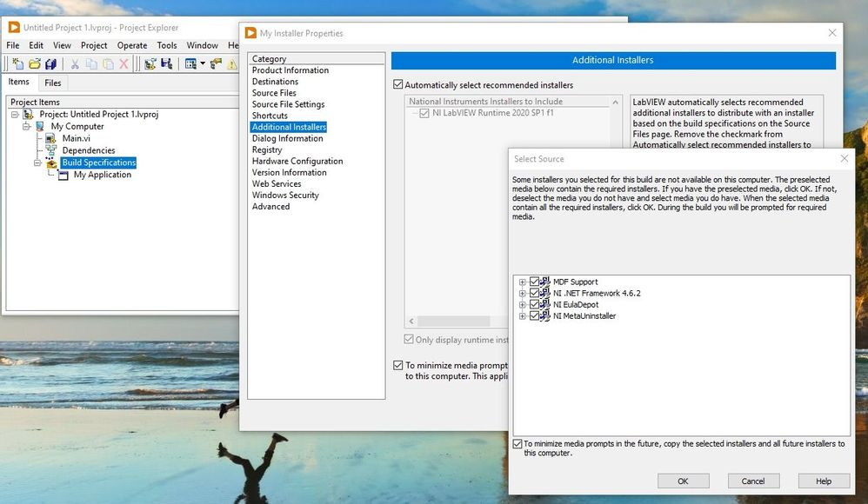Expand the MDF Support tree node
Viewport: 868px width, 504px height.
(522, 282)
